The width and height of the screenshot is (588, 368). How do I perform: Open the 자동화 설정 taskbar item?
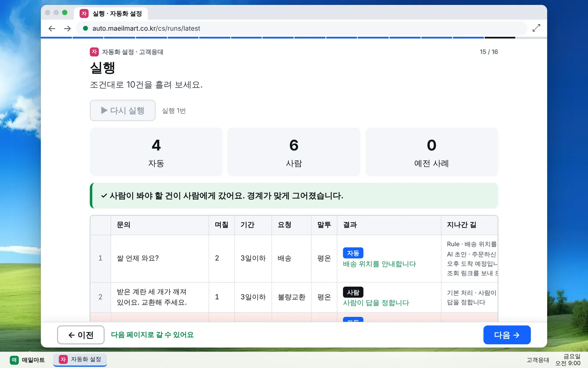click(80, 360)
